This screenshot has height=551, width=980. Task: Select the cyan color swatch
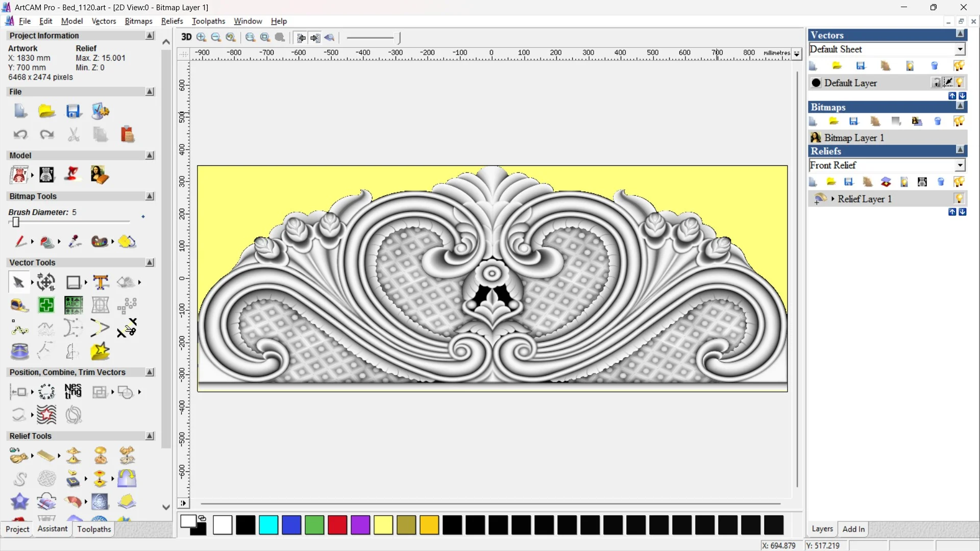click(x=268, y=525)
